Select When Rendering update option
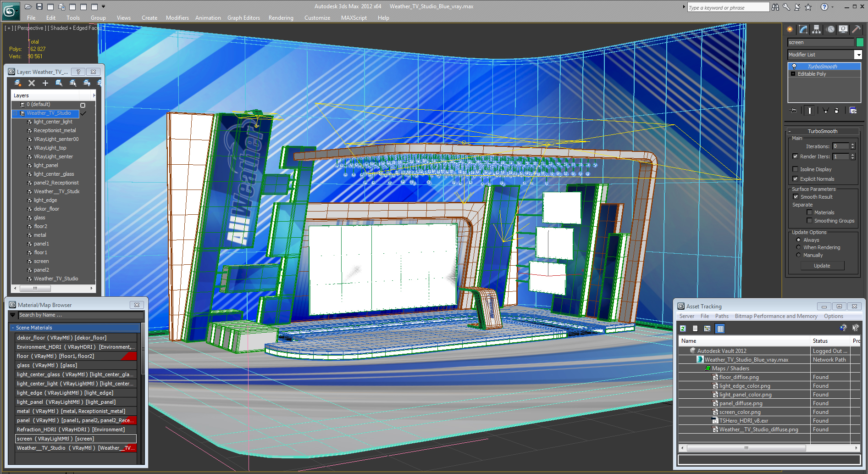 pyautogui.click(x=799, y=247)
